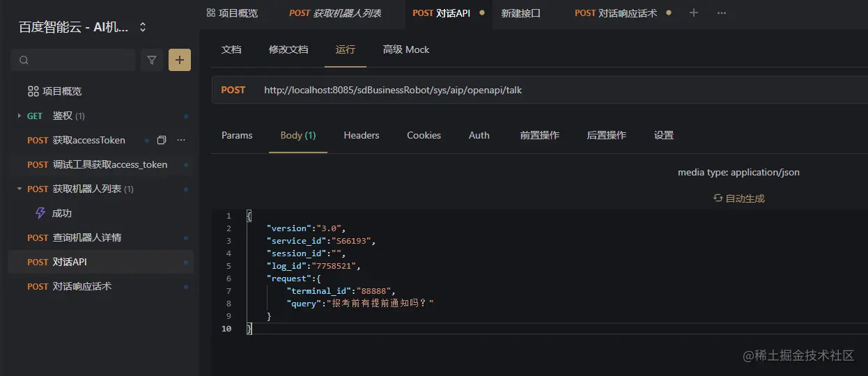The image size is (868, 376).
Task: Select the 后置操作 request tab
Action: (607, 135)
